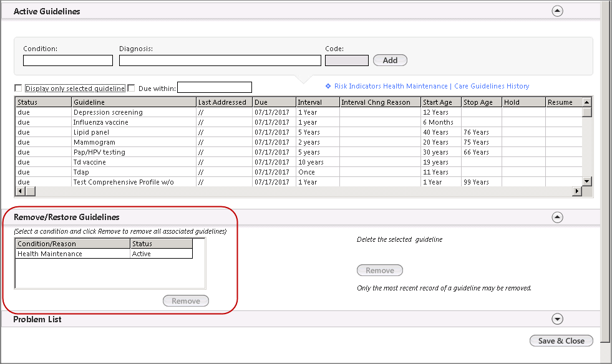The height and width of the screenshot is (364, 612).
Task: Click Remove under the Condition/Reason table
Action: click(x=186, y=301)
